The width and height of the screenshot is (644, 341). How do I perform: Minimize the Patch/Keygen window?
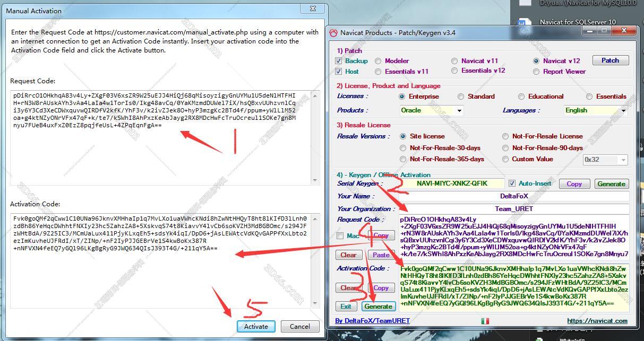(x=590, y=31)
